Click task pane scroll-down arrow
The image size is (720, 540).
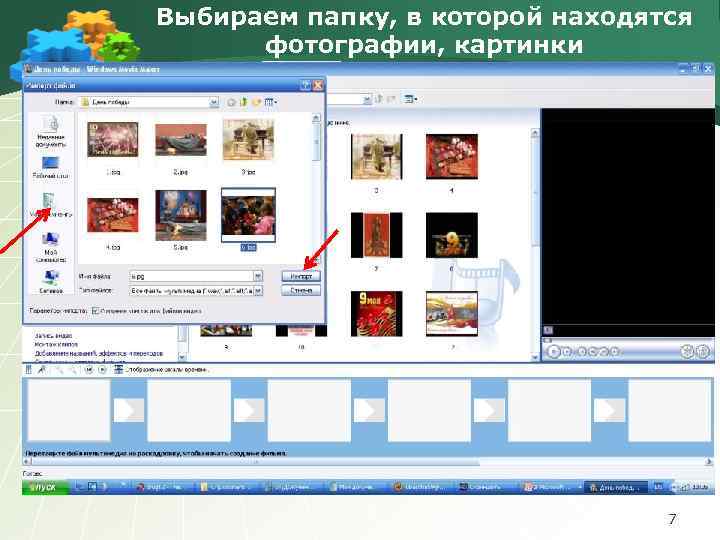pos(182,357)
